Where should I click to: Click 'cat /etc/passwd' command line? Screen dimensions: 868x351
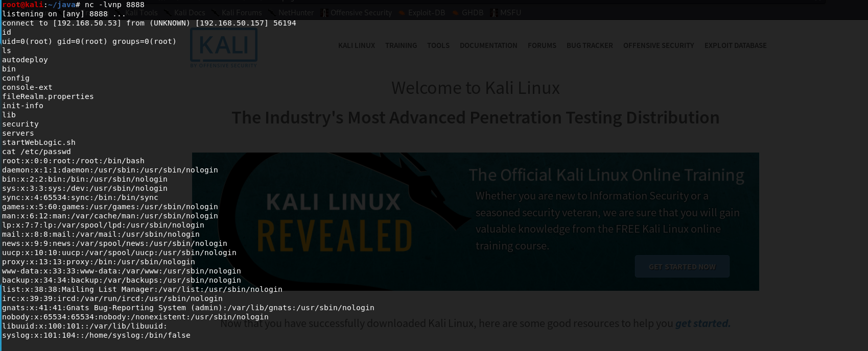[36, 152]
